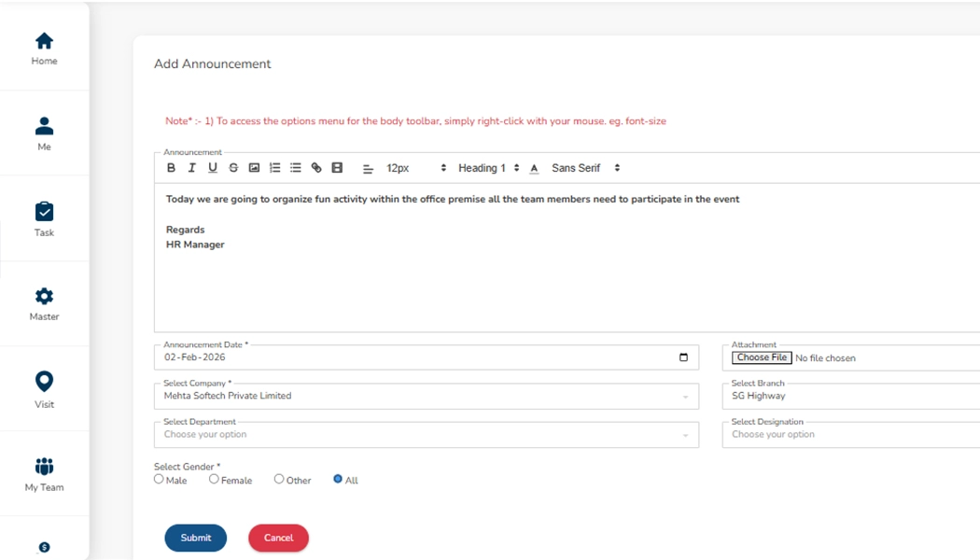Open the Select Department dropdown
Viewport: 980px width, 560px height.
point(426,434)
